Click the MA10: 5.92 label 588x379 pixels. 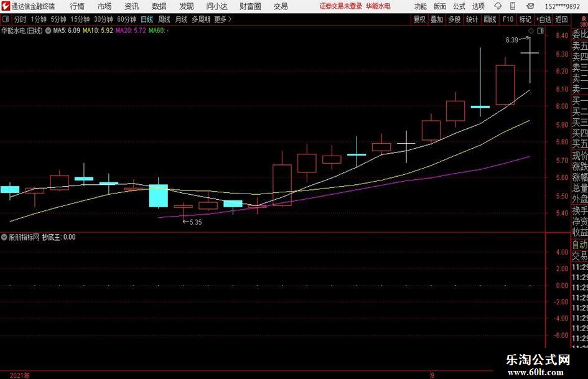pyautogui.click(x=98, y=30)
